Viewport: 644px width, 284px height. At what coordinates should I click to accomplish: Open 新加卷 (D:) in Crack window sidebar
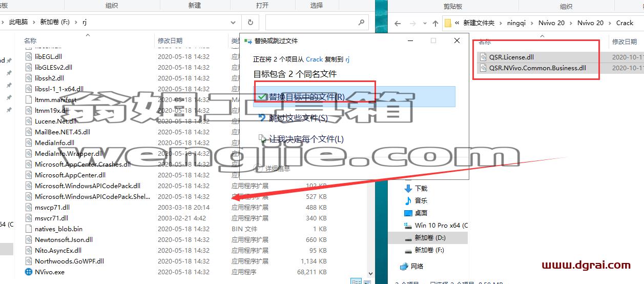coord(429,238)
